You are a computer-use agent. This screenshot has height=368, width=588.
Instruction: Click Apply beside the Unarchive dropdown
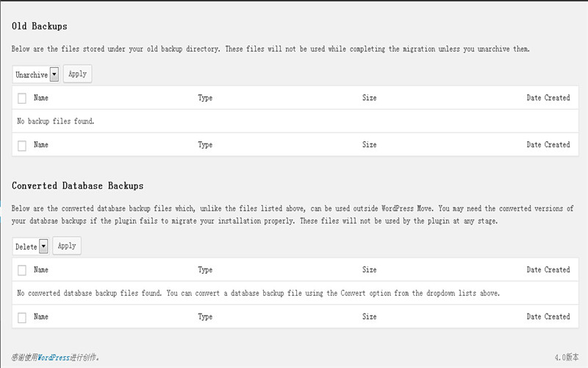click(x=77, y=74)
